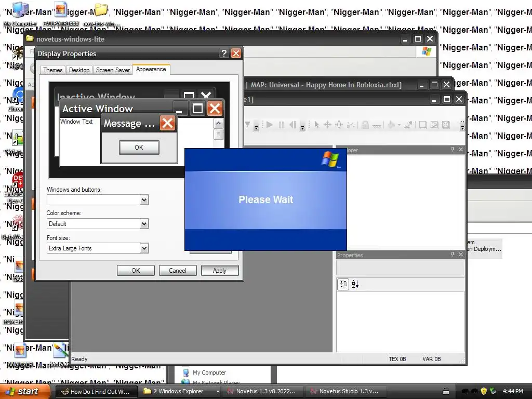Screen dimensions: 532x399
Task: Open the toolbar options arrow left of the Play icon
Action: (257, 128)
